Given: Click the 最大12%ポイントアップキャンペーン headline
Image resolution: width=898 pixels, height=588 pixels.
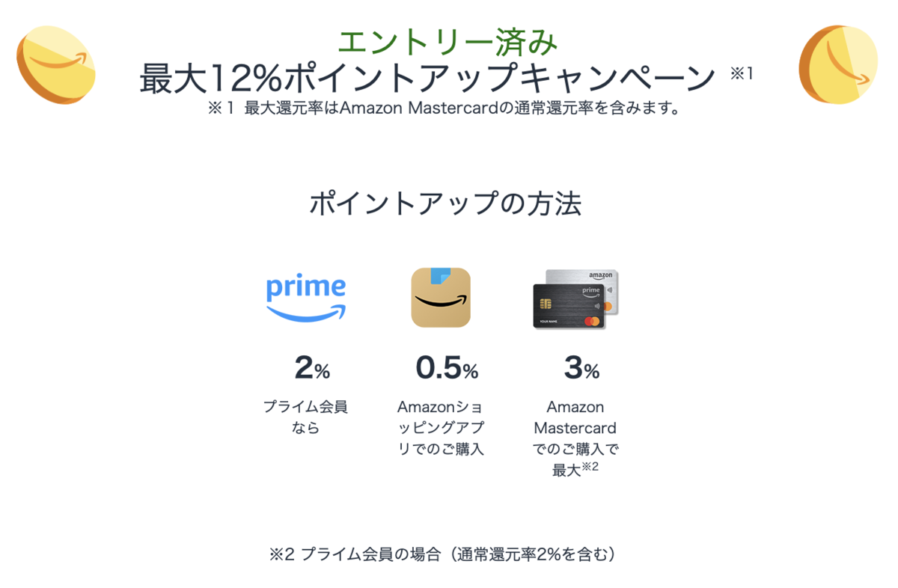Looking at the screenshot, I should click(x=428, y=79).
